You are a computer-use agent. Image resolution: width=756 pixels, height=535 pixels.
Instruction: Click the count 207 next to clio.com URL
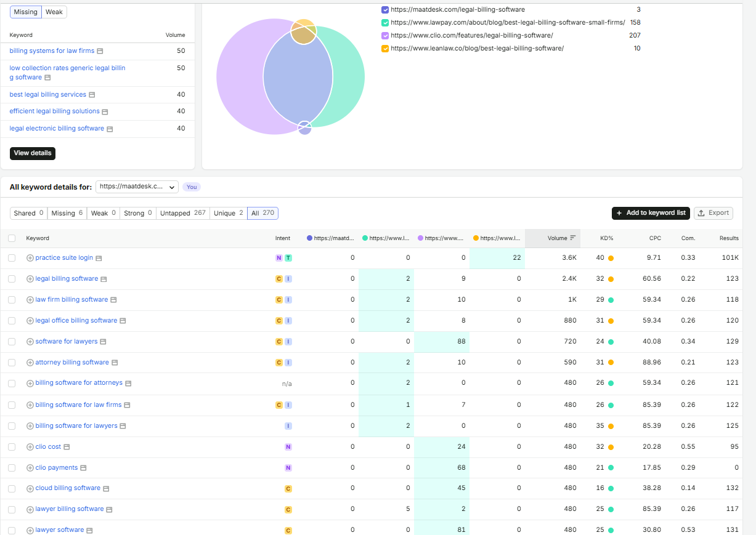pyautogui.click(x=635, y=36)
